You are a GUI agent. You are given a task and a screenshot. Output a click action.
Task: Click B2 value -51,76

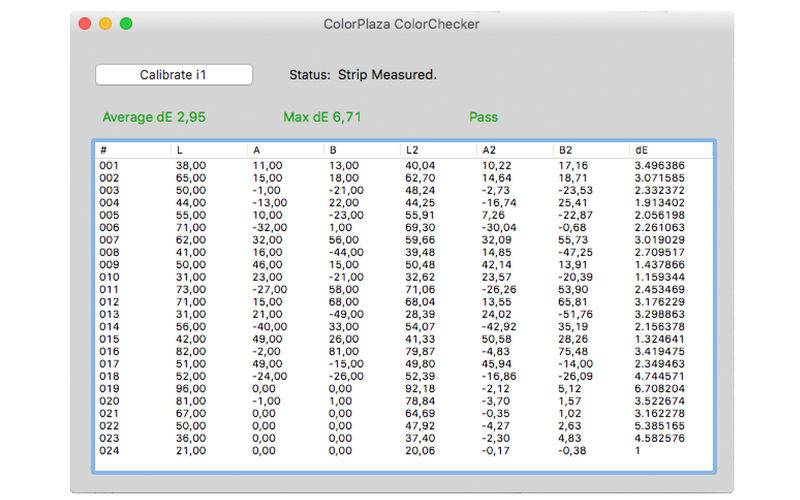point(576,314)
